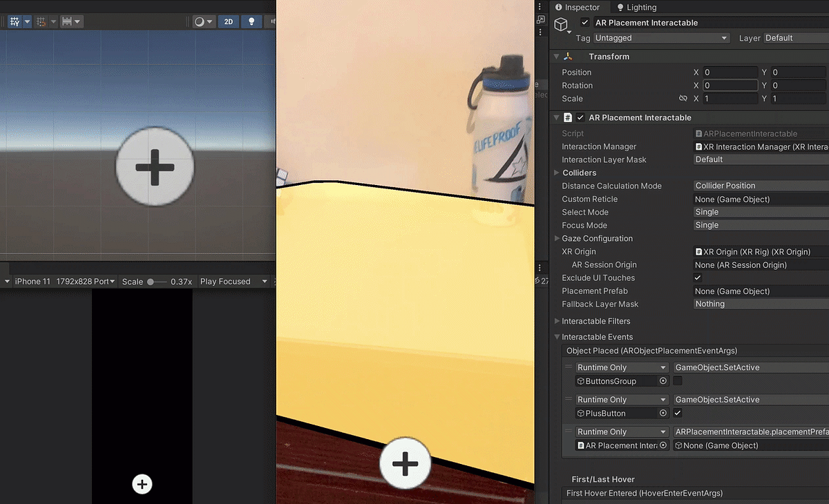Toggle the scene lighting bulb icon
The width and height of the screenshot is (829, 504).
tap(251, 21)
